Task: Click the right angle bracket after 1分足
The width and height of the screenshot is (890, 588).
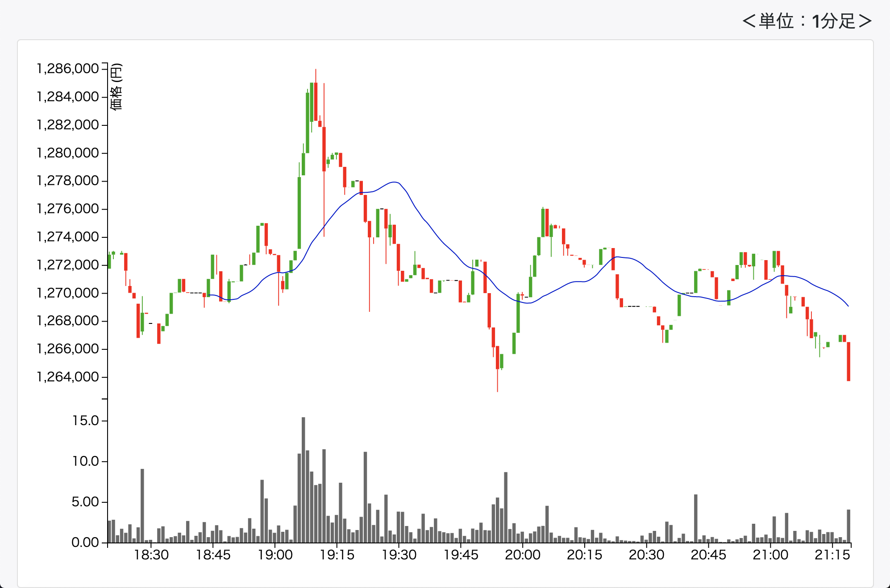Action: (865, 21)
